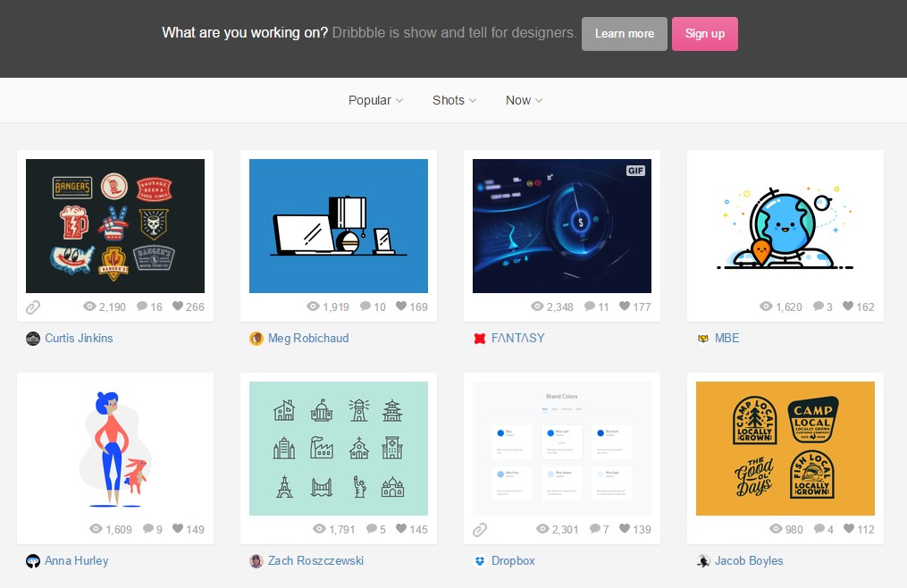Click the views eye icon showing 1,609
This screenshot has width=907, height=588.
pyautogui.click(x=96, y=529)
